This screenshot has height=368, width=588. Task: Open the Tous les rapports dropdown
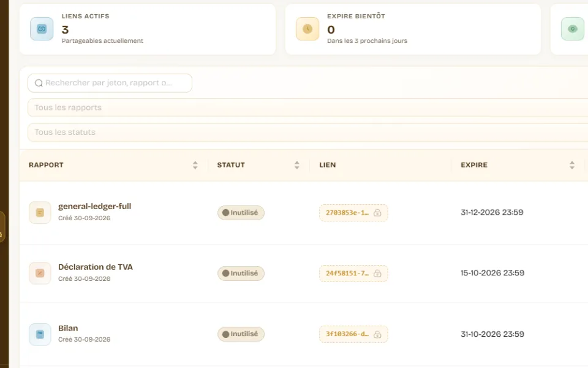pyautogui.click(x=307, y=108)
